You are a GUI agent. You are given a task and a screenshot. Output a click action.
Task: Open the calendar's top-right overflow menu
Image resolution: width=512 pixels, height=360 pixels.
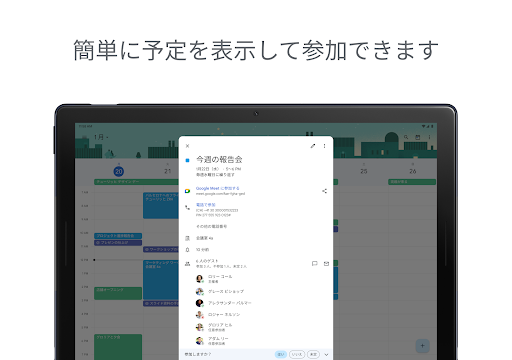coord(429,137)
